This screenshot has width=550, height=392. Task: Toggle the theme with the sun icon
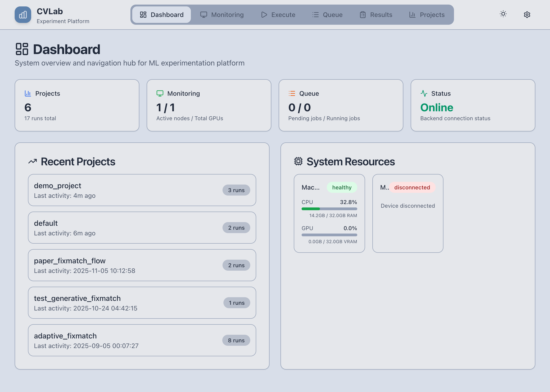tap(503, 14)
